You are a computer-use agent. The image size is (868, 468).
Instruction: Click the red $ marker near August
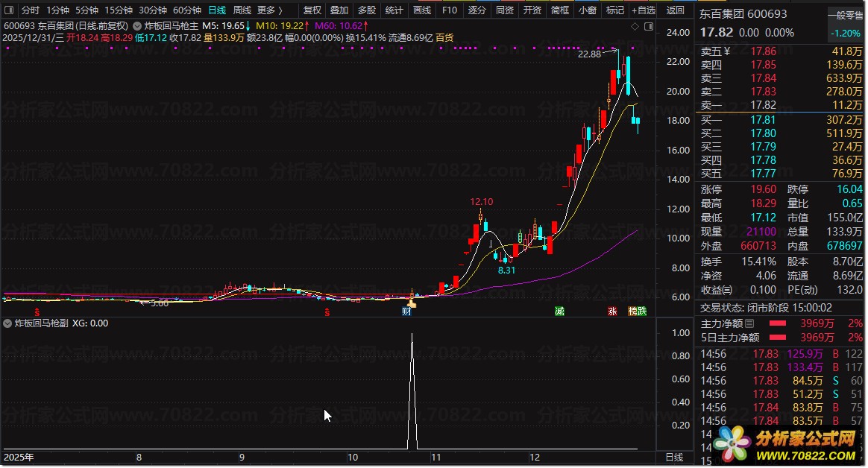point(37,312)
